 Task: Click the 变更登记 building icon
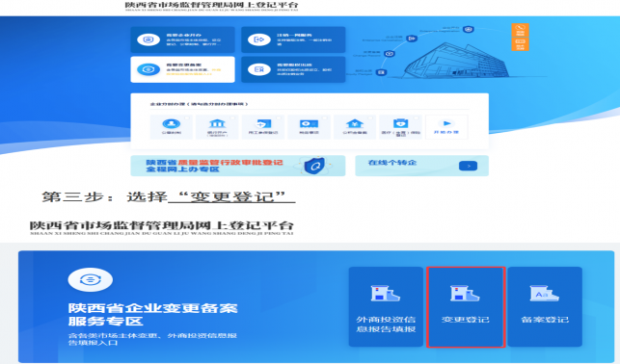[x=465, y=294]
